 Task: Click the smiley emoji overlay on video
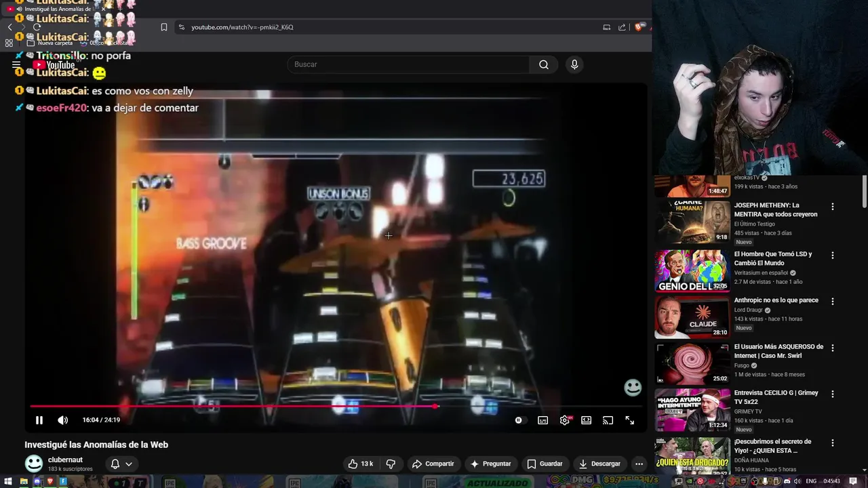pos(633,387)
